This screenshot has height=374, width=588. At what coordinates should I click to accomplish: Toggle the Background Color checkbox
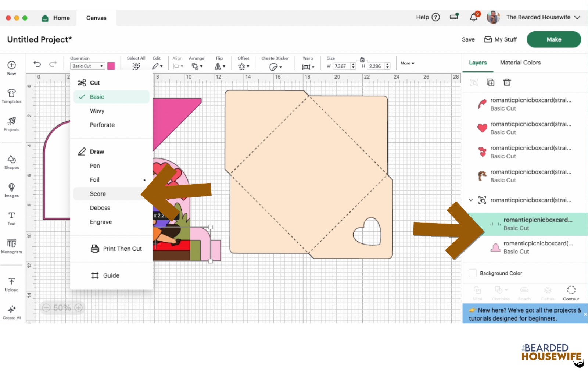tap(473, 273)
